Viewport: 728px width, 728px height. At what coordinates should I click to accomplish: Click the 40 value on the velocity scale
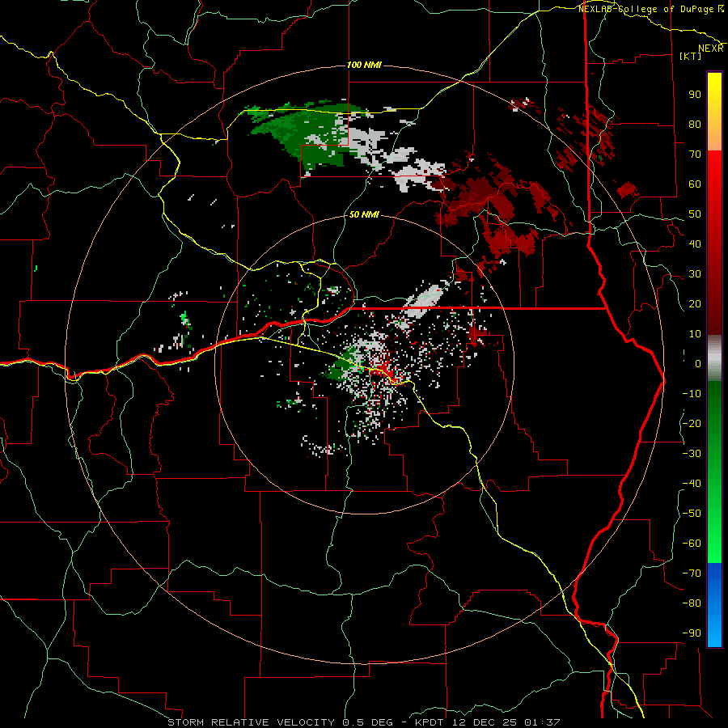click(x=695, y=243)
